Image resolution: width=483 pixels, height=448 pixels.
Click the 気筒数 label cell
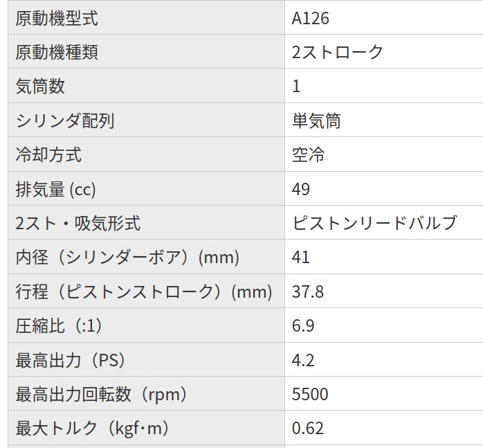click(x=40, y=87)
